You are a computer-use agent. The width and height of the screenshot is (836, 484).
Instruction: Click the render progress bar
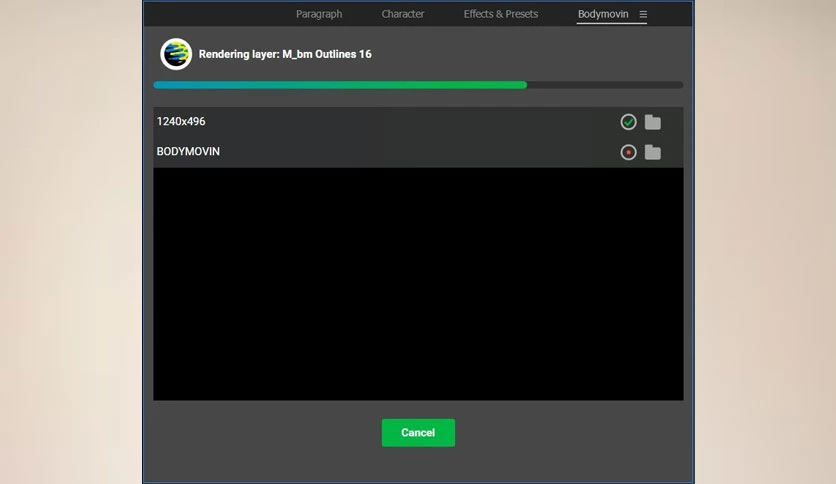(418, 85)
